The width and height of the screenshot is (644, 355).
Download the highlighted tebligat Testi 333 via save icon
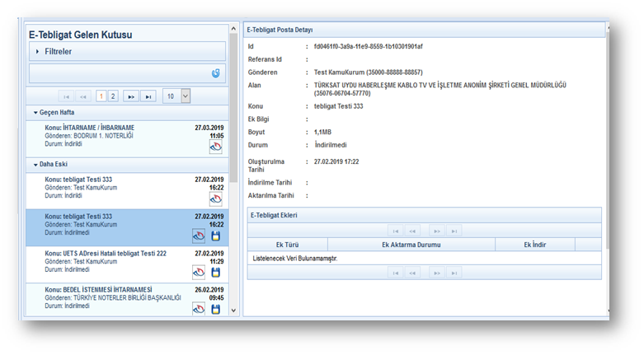216,236
